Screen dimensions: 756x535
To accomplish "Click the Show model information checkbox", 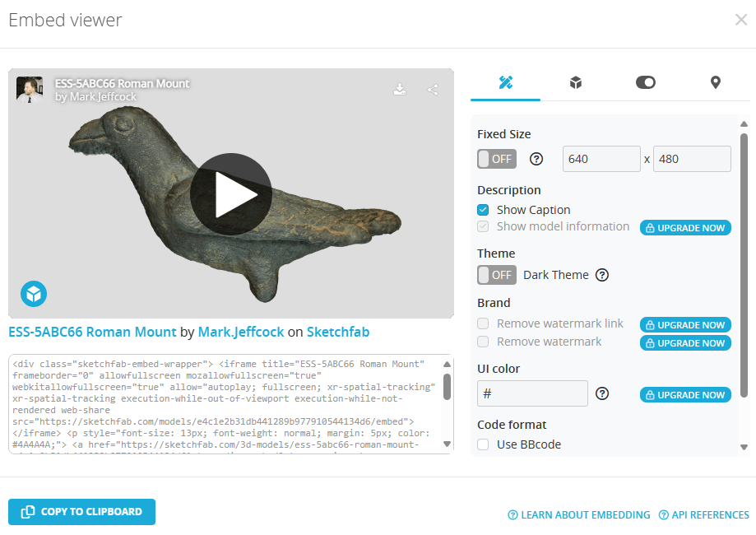I will [x=483, y=226].
